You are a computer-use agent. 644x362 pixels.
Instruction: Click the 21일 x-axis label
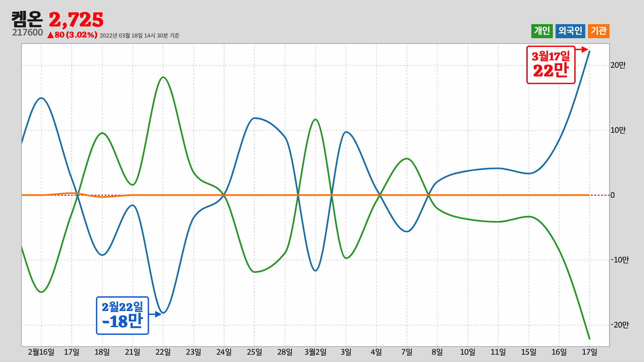coord(132,352)
